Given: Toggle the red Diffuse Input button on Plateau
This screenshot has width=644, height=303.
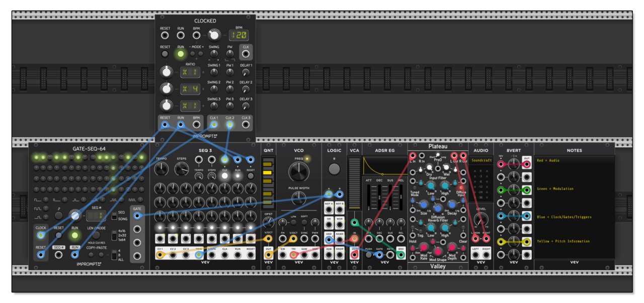Looking at the screenshot, I should tap(460, 187).
